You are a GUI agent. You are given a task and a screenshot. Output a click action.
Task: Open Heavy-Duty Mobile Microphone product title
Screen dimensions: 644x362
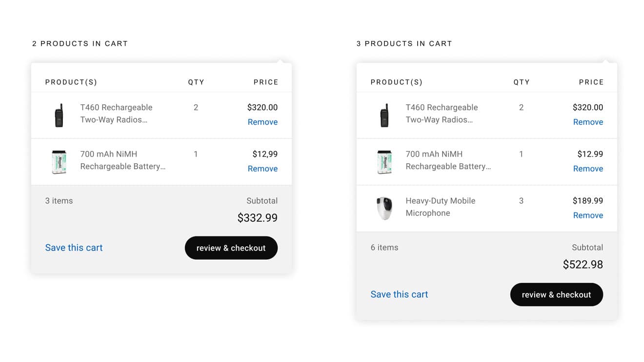[x=441, y=207]
